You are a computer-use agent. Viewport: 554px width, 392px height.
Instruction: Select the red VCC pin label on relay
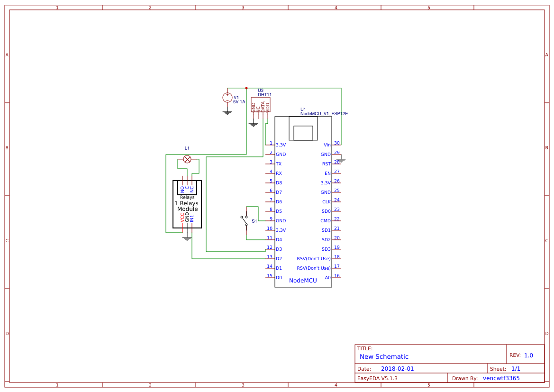coord(182,218)
